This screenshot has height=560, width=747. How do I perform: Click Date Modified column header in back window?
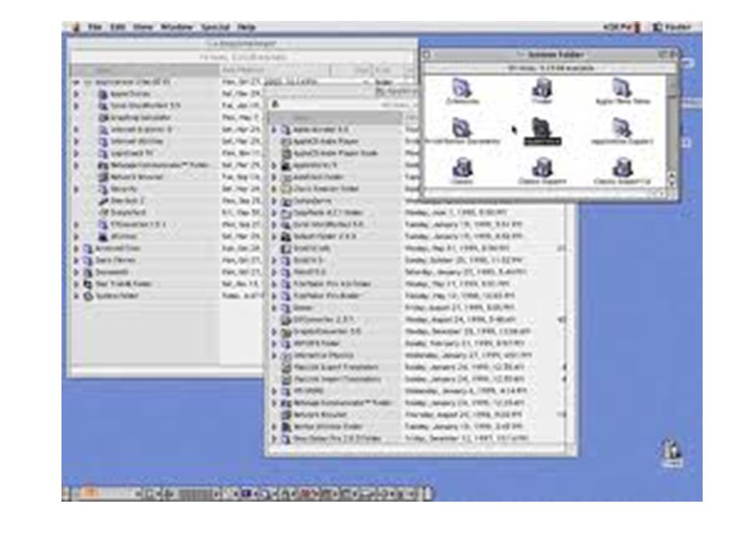(x=274, y=71)
